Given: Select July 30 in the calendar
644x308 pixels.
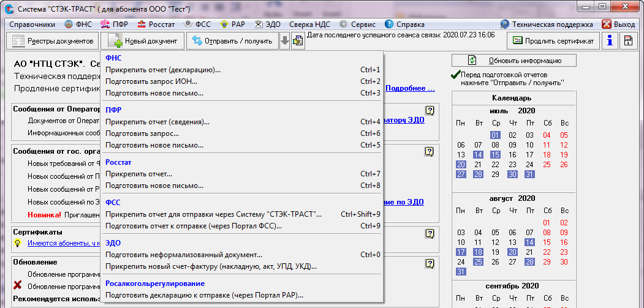Looking at the screenshot, I should 513,175.
